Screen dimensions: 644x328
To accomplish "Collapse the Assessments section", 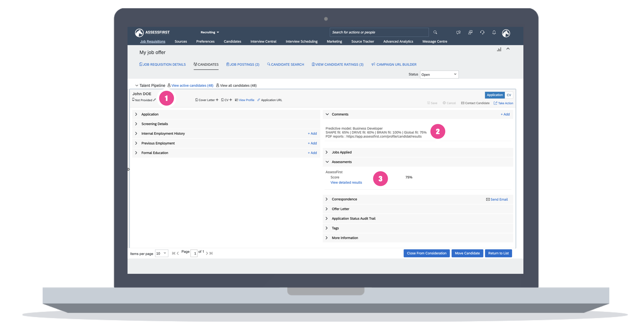I will pos(327,162).
